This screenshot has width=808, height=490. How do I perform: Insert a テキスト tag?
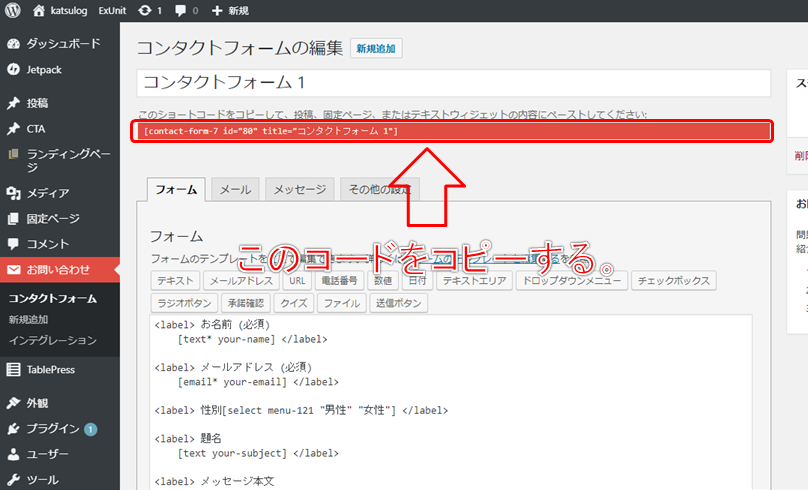pyautogui.click(x=175, y=281)
